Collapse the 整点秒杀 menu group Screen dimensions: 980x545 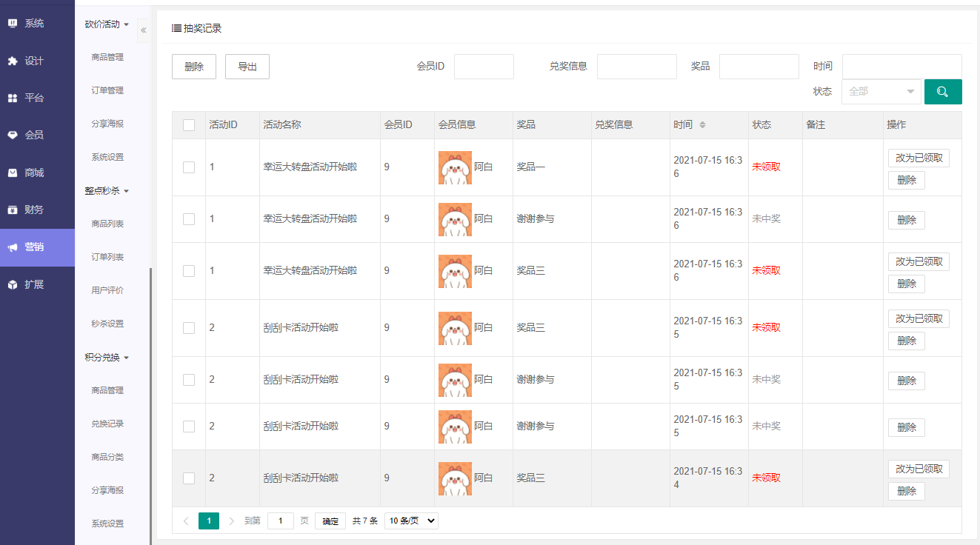pyautogui.click(x=107, y=190)
